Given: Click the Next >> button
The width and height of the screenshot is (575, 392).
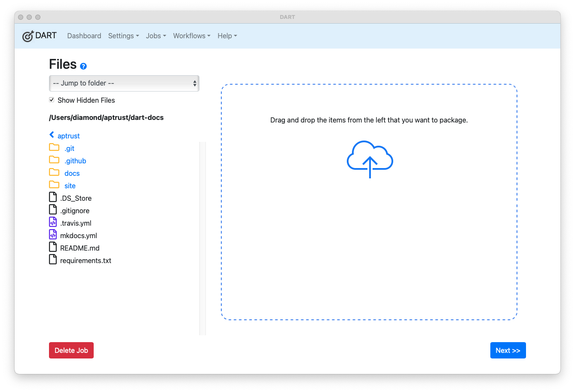Looking at the screenshot, I should (x=508, y=350).
